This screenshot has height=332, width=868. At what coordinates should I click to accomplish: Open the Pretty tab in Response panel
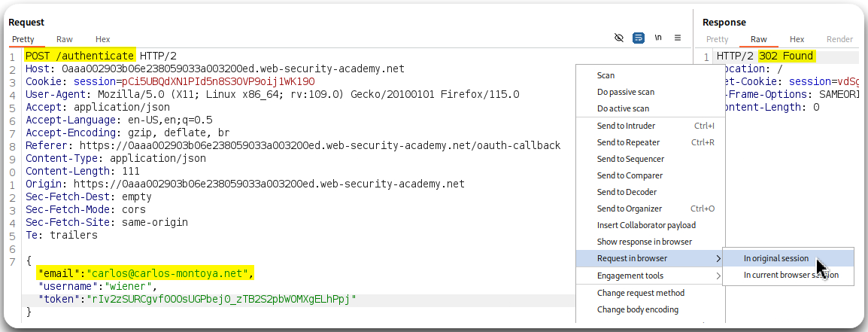point(717,39)
